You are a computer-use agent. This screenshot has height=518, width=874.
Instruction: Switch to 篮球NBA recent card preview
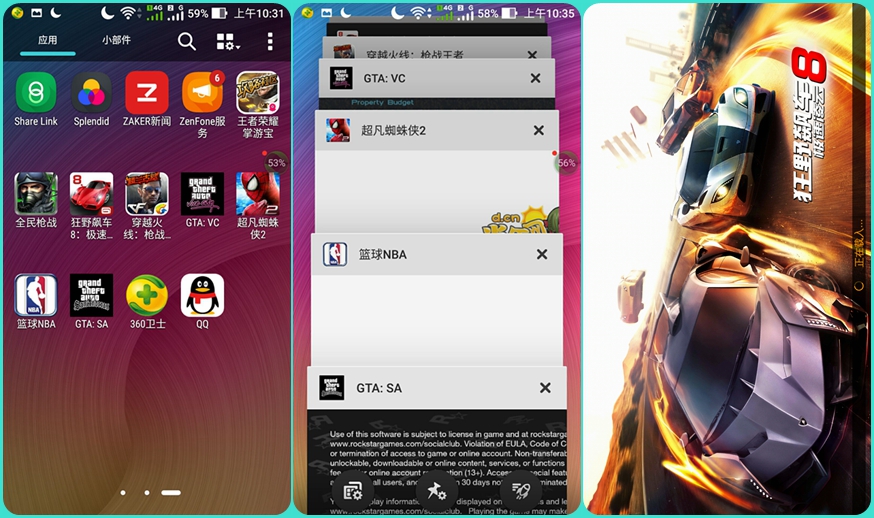pos(437,320)
